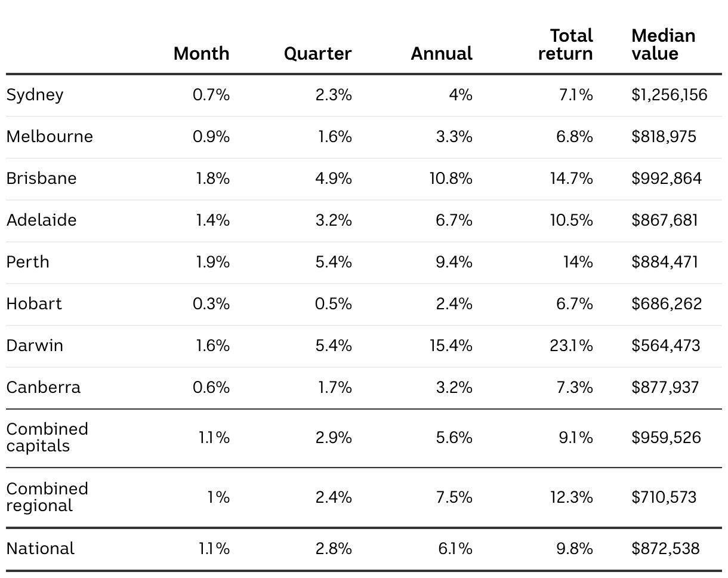Select Sydney's median value $1,256,156
The width and height of the screenshot is (728, 578).
tap(670, 95)
